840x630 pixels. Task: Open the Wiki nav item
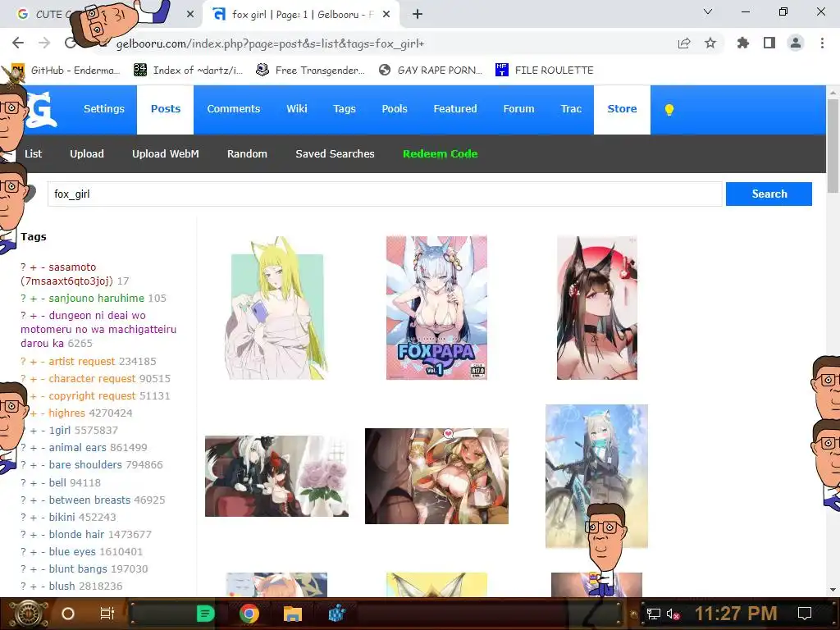297,109
